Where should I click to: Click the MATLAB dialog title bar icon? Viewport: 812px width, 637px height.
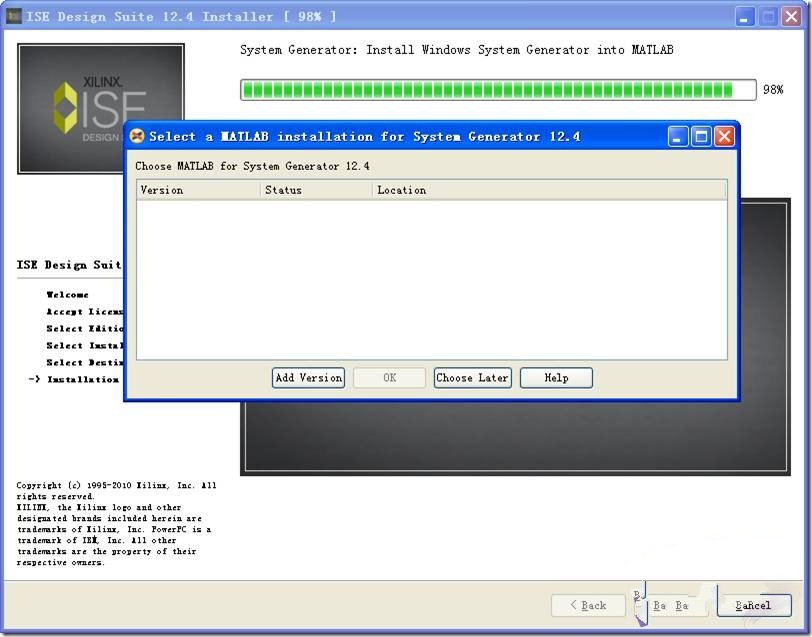137,136
